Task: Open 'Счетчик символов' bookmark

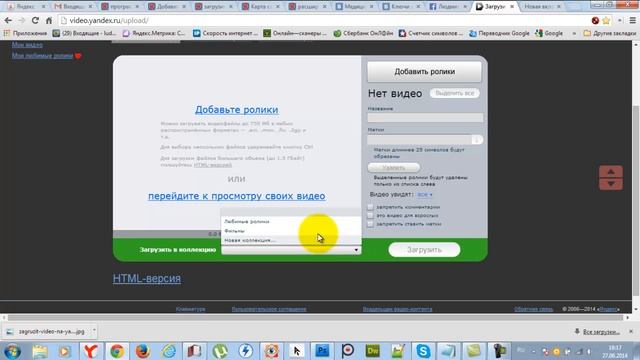Action: coord(431,33)
